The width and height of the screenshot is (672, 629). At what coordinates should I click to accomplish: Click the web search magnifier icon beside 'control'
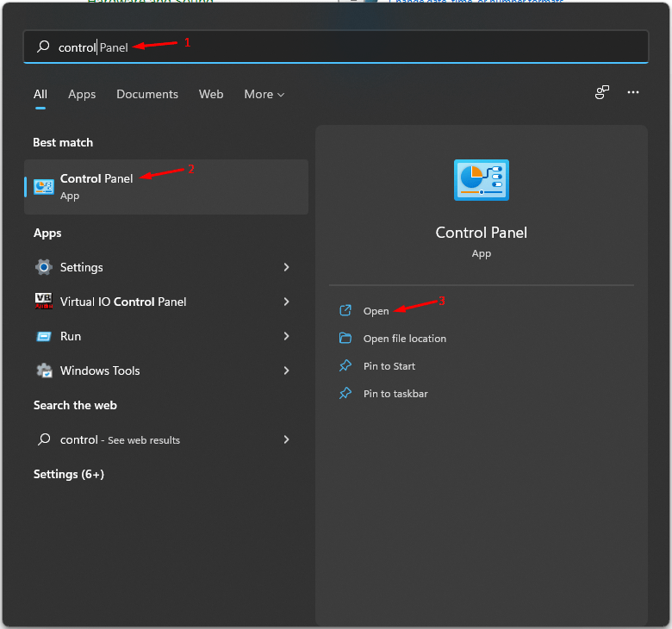(44, 439)
